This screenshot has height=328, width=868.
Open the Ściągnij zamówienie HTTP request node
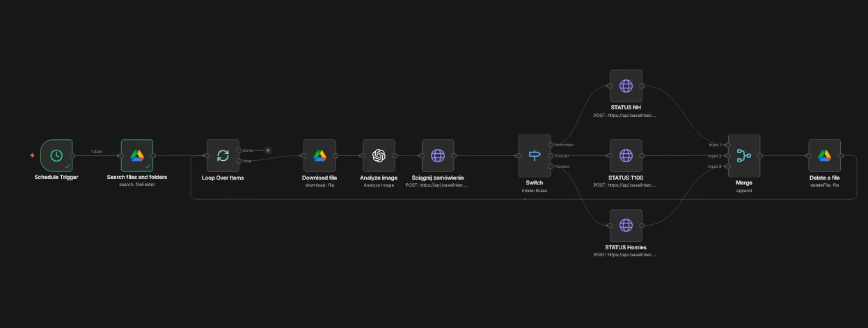pyautogui.click(x=438, y=155)
